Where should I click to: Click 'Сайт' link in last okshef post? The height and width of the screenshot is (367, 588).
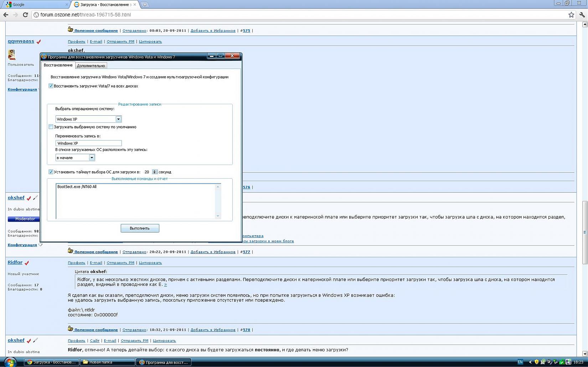coord(94,341)
